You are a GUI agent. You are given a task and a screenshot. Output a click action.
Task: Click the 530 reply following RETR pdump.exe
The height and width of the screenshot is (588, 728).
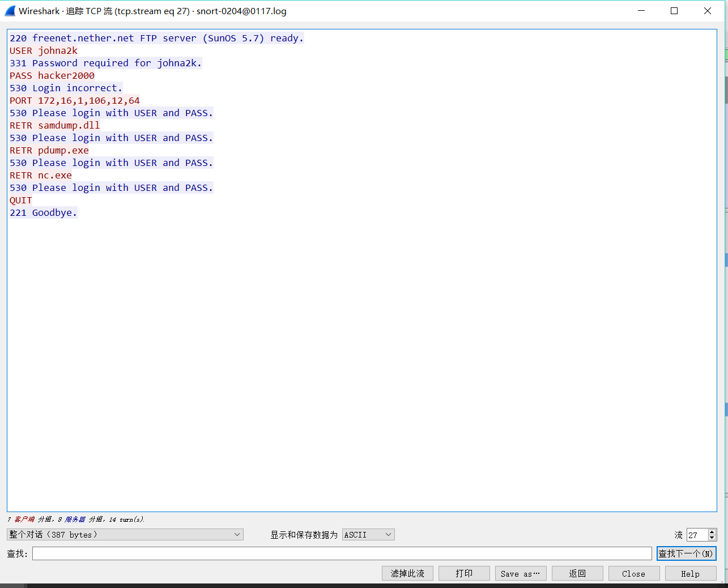click(111, 163)
